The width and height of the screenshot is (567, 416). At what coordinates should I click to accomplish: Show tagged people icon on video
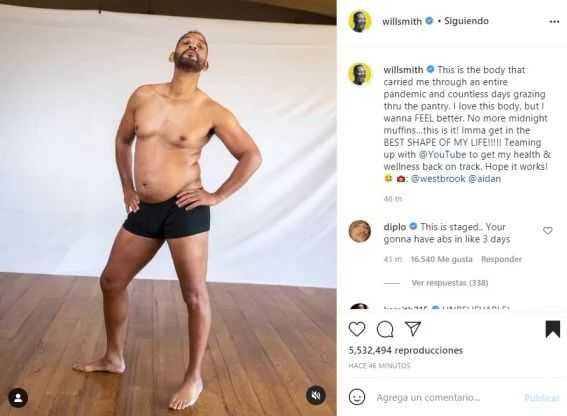[x=18, y=398]
